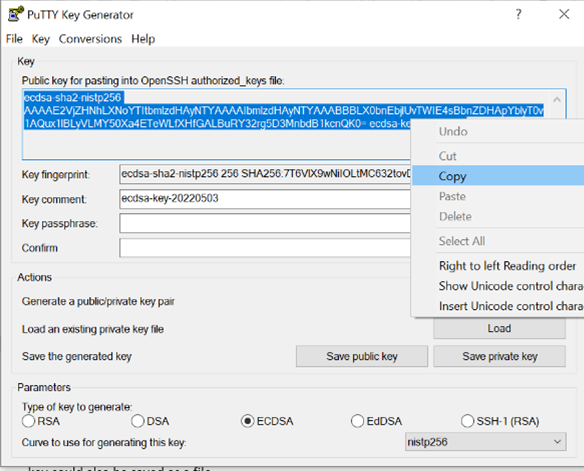Expand the nistp256 curve dropdown
The height and width of the screenshot is (471, 584).
[486, 442]
